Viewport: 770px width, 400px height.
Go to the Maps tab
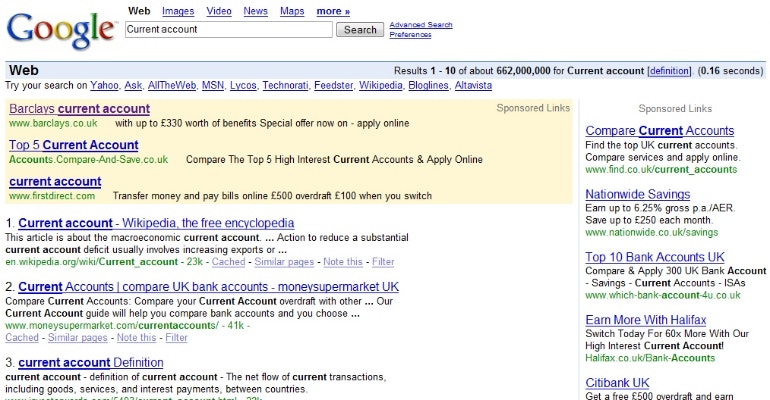coord(292,11)
